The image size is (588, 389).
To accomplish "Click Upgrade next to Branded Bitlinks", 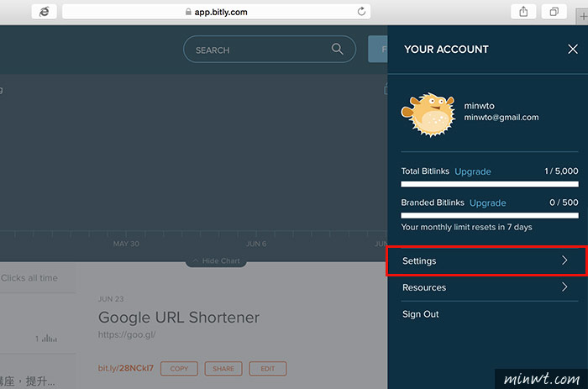I will click(487, 203).
